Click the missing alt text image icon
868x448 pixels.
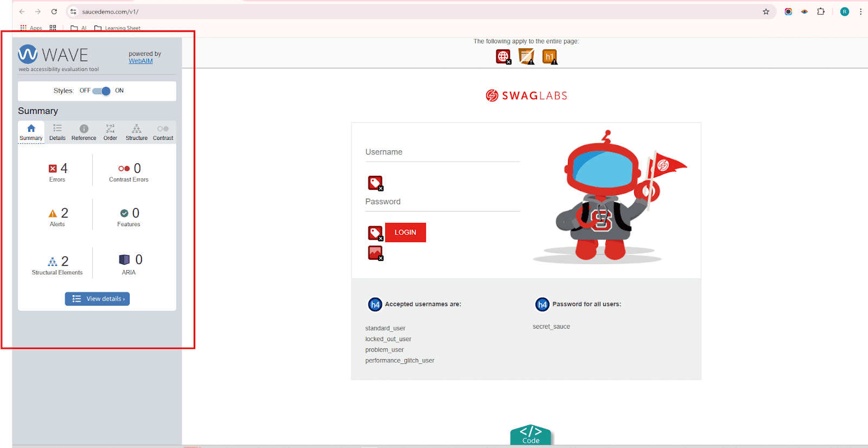[375, 253]
